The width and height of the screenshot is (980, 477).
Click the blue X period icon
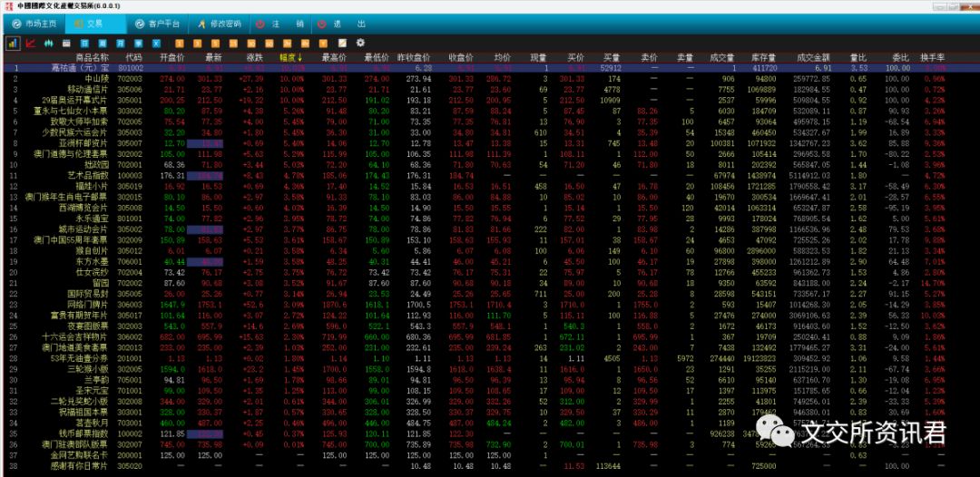(157, 44)
